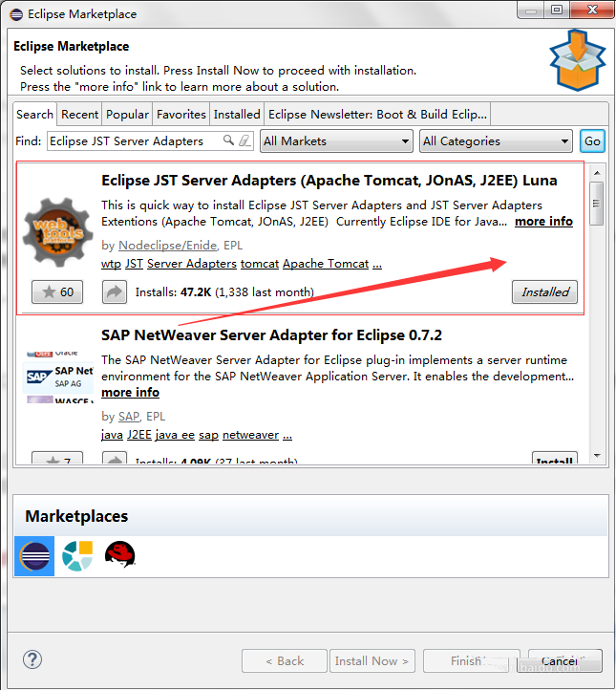Open the Nodeclipse/Enide author link
Screen dimensions: 616x690
point(168,245)
